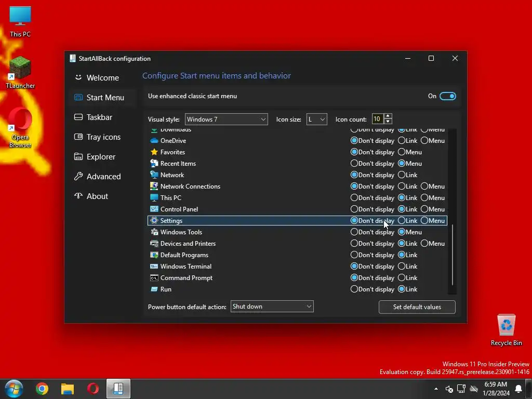This screenshot has width=532, height=399.
Task: Go to the Tray icons section
Action: pos(103,137)
